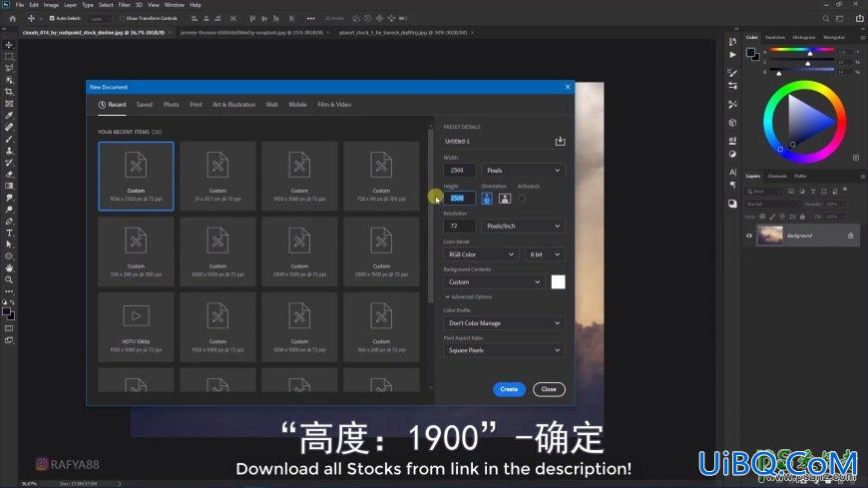Viewport: 868px width, 488px height.
Task: Click the Background layer thumbnail
Action: [769, 236]
